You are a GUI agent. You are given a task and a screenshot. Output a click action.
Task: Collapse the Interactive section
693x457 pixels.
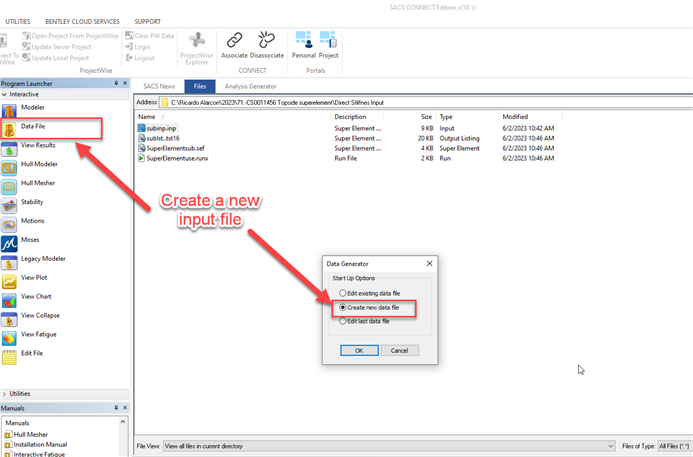coord(4,95)
